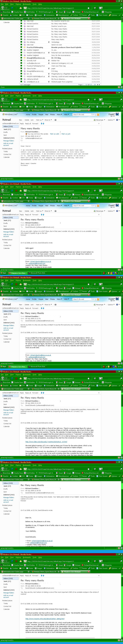The height and width of the screenshot is (644, 123).
Task: Open 'MSN' dropdown in header above 'Mark as safe' email
Action: tap(66, 115)
